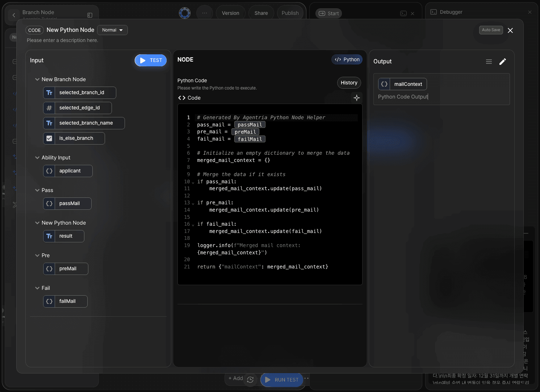
Task: Click the object icon next to passMail input
Action: click(x=49, y=204)
